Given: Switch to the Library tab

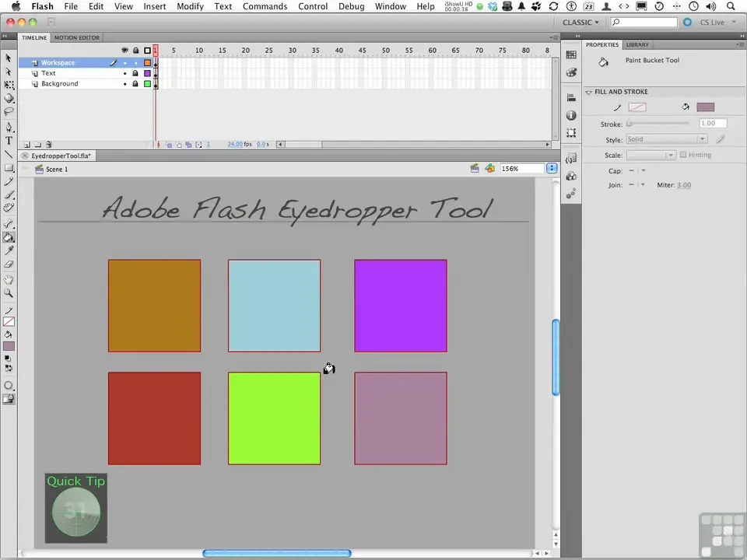Looking at the screenshot, I should tap(637, 45).
